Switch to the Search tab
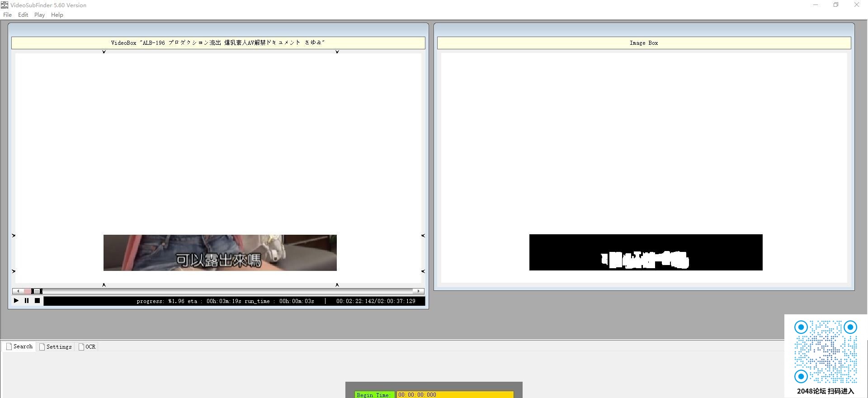The image size is (868, 398). (x=19, y=346)
